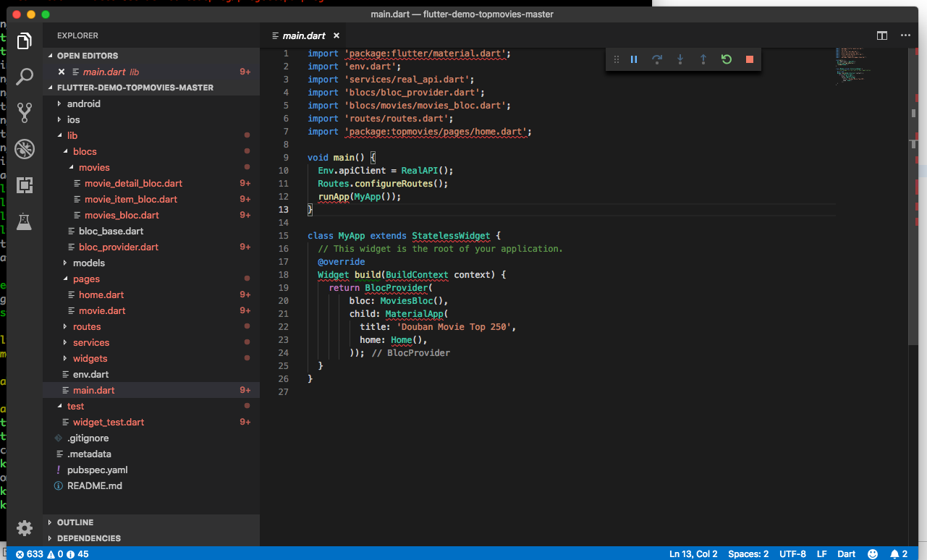Restart the debug session
This screenshot has width=927, height=560.
(727, 59)
